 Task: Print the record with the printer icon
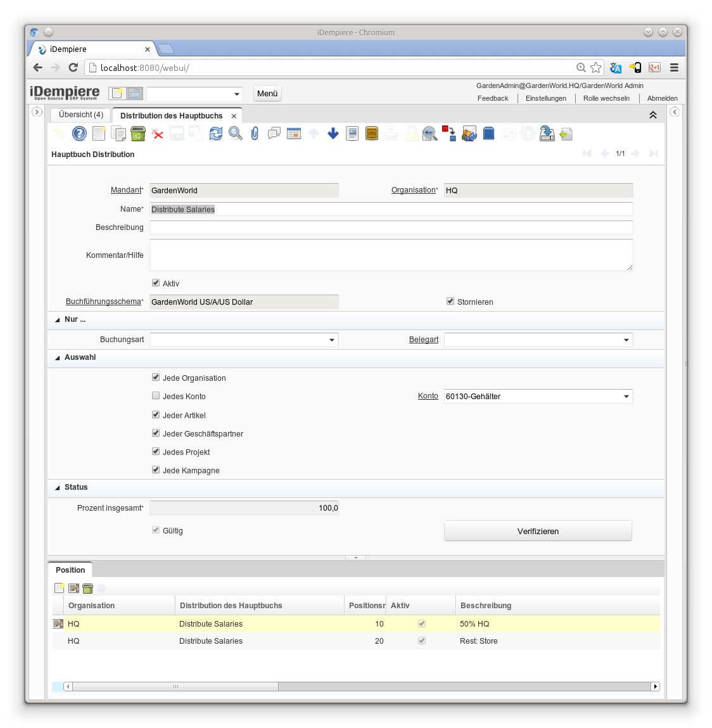coord(391,134)
